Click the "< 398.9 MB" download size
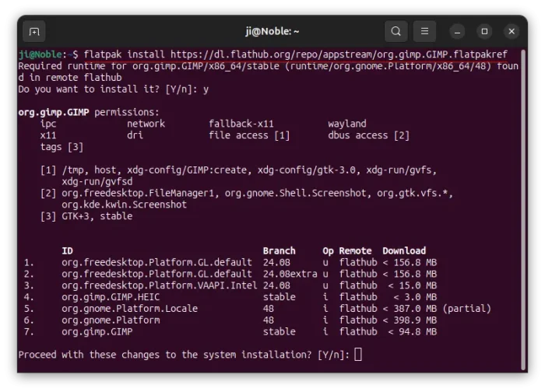 coord(410,320)
